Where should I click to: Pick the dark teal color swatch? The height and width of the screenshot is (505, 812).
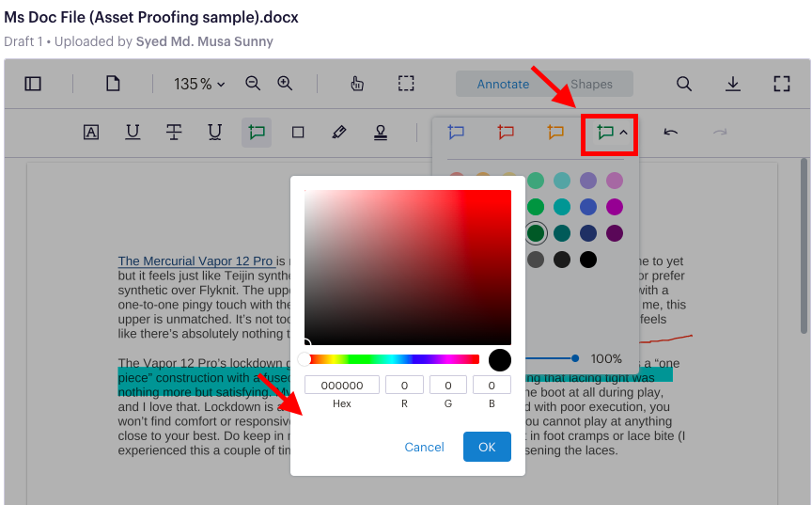click(x=562, y=233)
